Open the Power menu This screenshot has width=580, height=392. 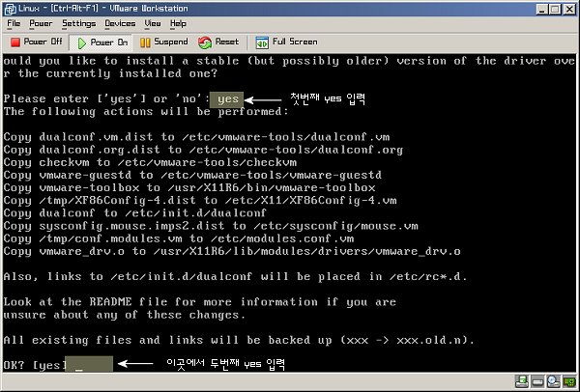[41, 23]
